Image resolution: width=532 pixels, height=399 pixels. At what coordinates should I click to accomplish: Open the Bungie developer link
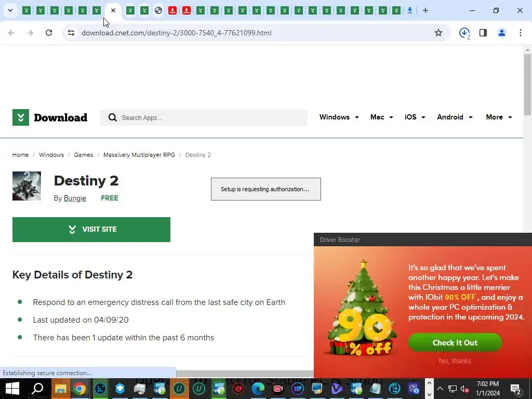[75, 198]
